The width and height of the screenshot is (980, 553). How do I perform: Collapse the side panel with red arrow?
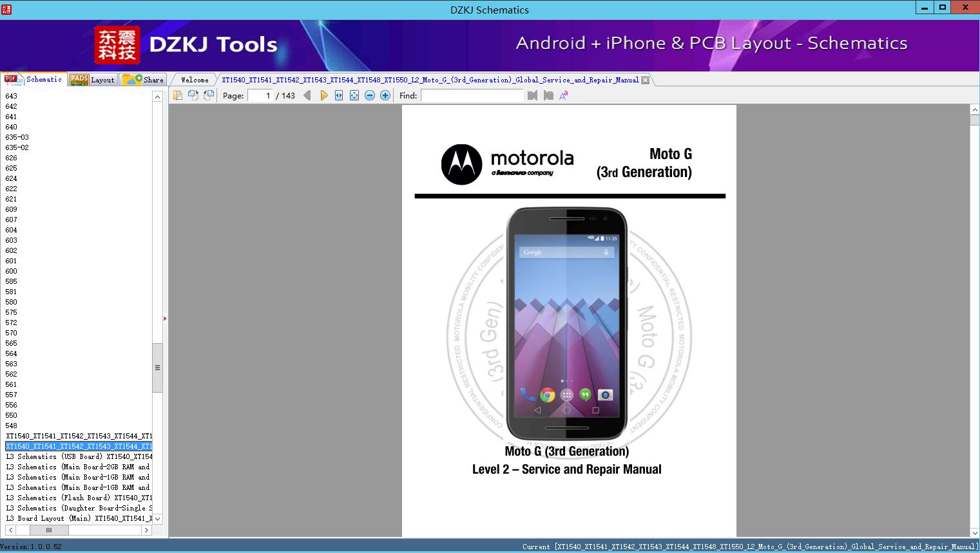coord(165,318)
